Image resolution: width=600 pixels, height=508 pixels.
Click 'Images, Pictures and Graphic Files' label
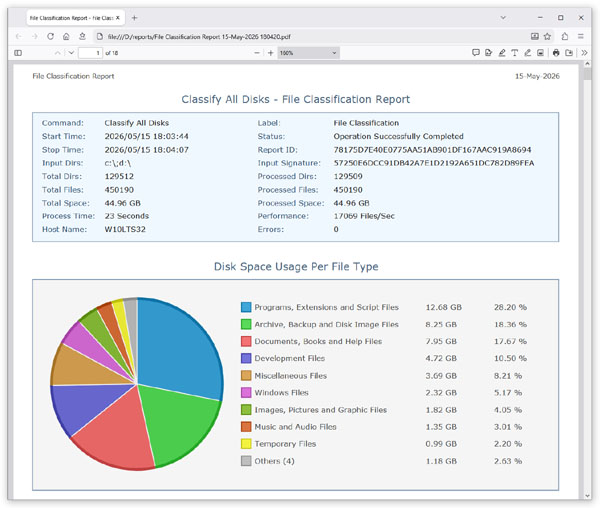tap(321, 410)
